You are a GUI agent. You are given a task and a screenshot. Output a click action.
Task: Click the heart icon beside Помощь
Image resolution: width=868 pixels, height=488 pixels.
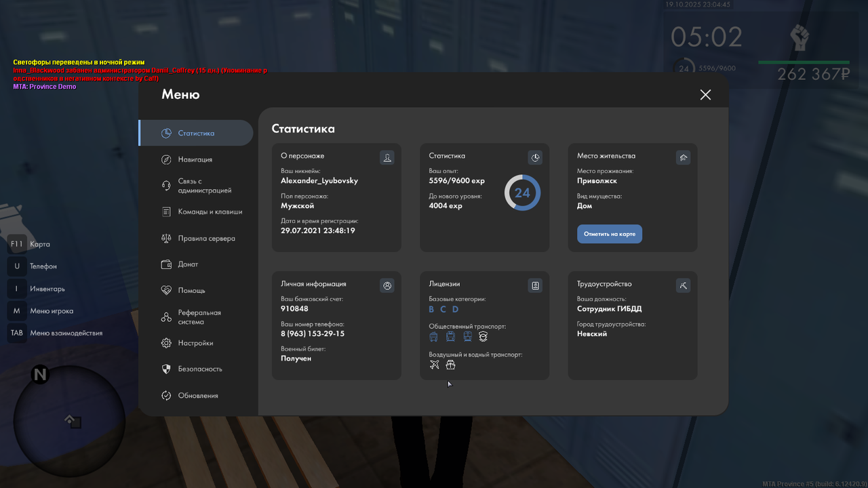(x=166, y=290)
